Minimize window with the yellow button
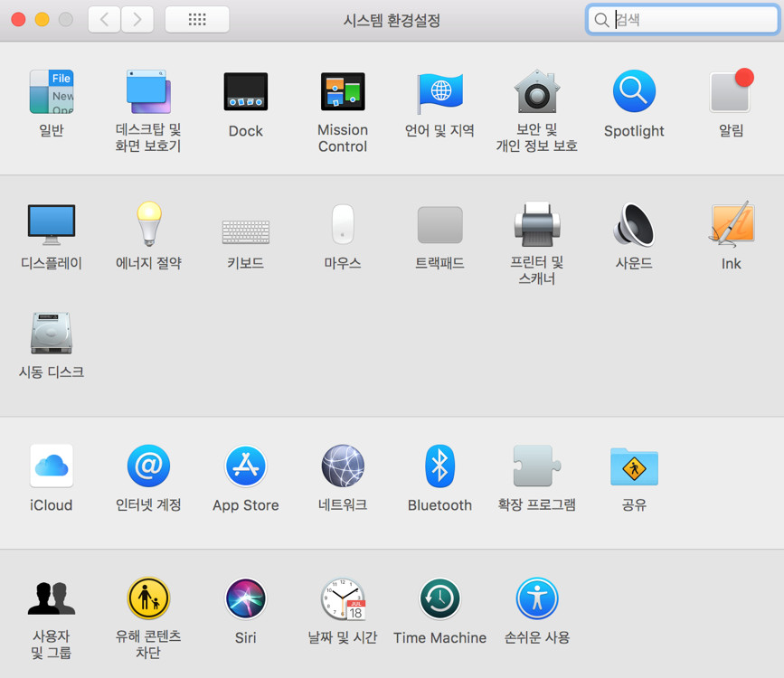Screen dimensions: 784x678 42,20
